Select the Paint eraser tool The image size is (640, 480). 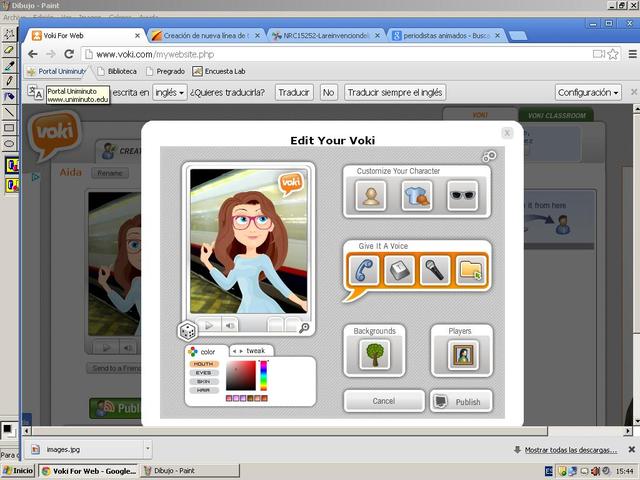click(x=9, y=50)
